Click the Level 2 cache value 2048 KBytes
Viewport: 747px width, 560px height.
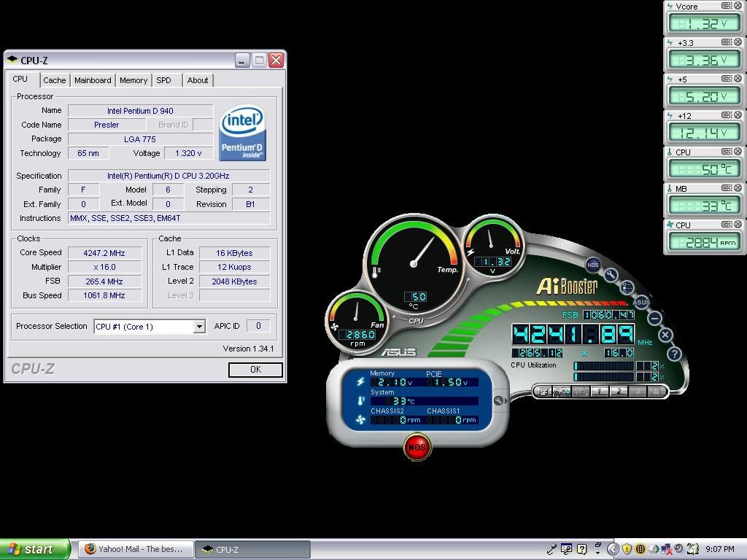click(234, 281)
